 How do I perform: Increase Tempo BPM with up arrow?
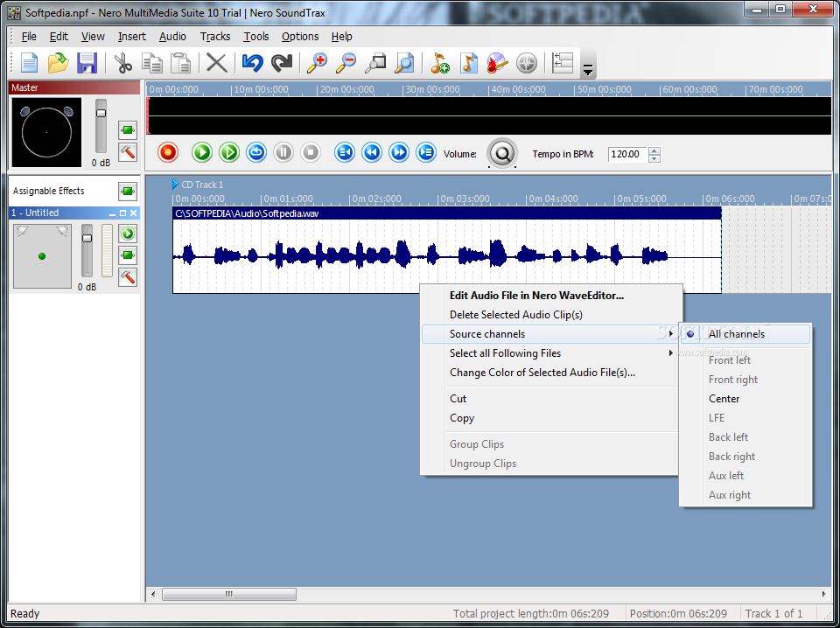pyautogui.click(x=654, y=150)
